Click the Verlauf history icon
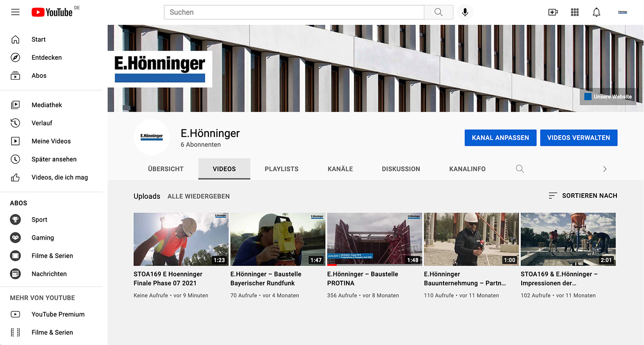Screen dimensions: 644x345 (x=16, y=123)
